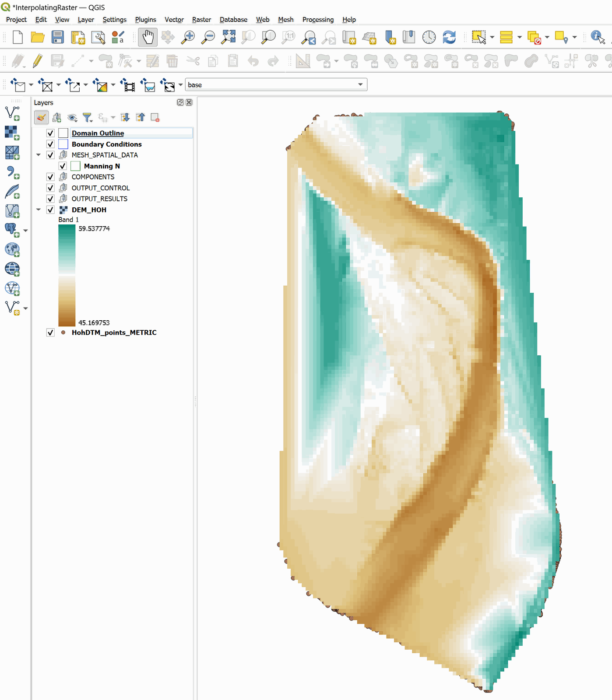Toggle visibility of DEM_HOH layer
This screenshot has width=612, height=700.
tap(50, 210)
